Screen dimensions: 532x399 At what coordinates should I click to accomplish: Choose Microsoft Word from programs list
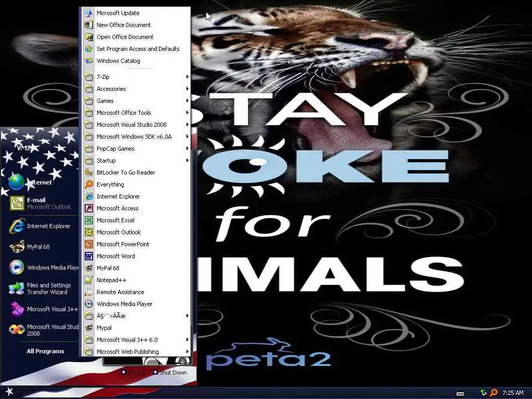pos(137,256)
